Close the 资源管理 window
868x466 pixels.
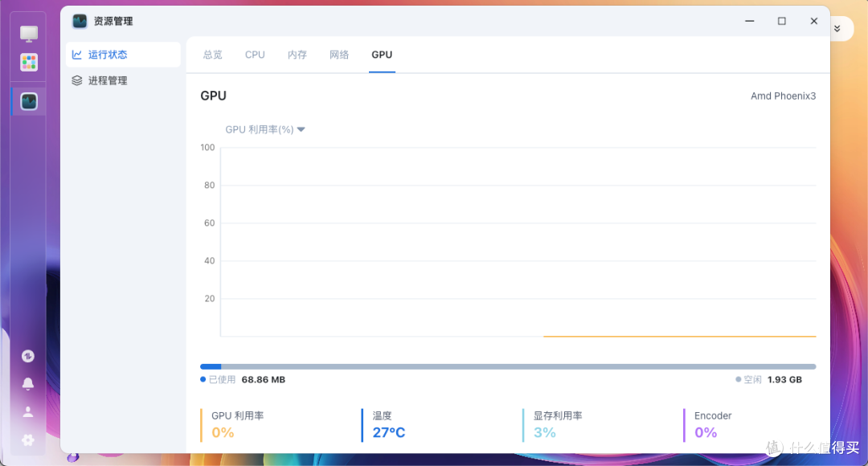click(x=813, y=21)
